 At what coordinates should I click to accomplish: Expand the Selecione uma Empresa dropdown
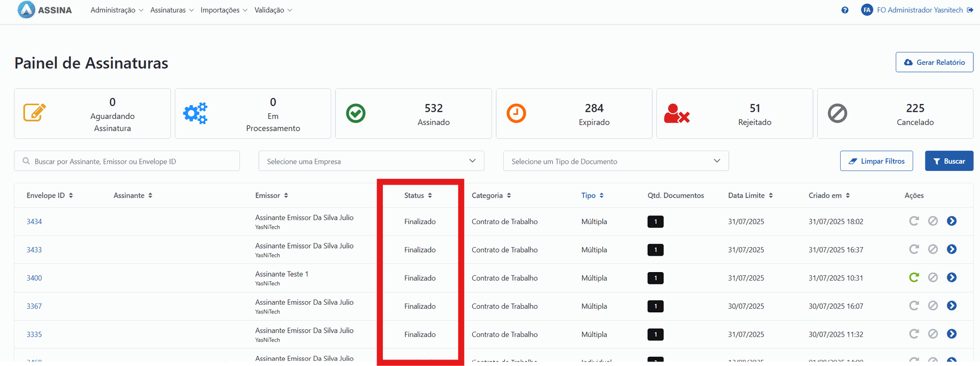[371, 161]
